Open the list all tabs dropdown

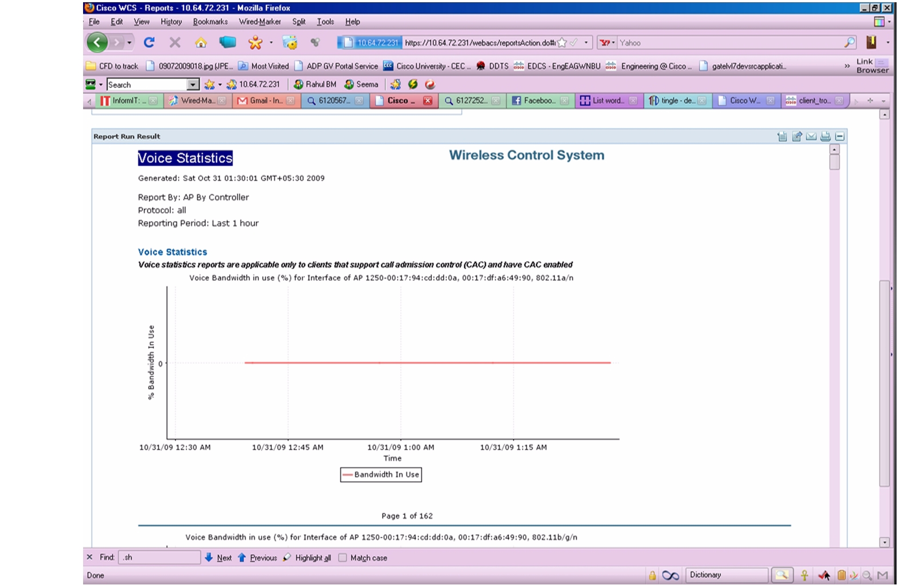(x=883, y=101)
